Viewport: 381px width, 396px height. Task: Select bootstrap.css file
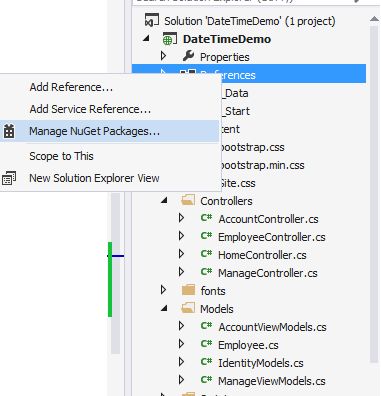(252, 147)
